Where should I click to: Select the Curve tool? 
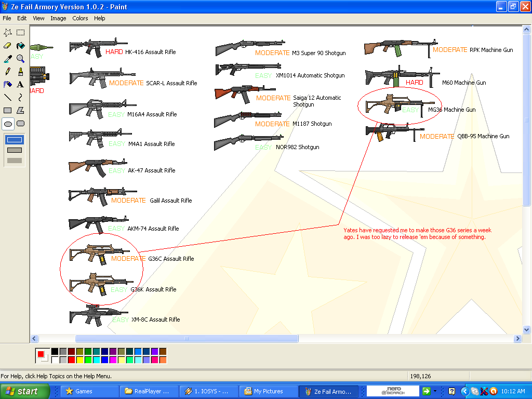(x=21, y=97)
